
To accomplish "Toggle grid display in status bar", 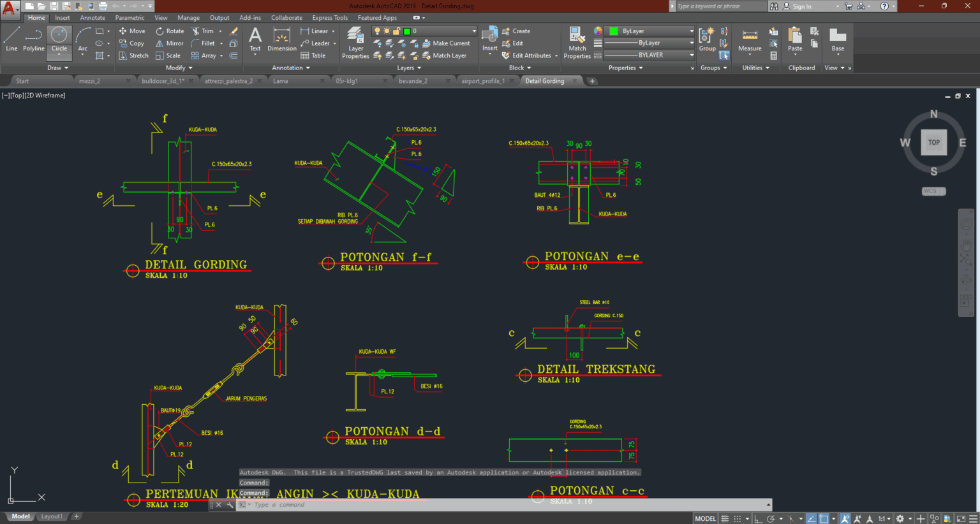I will (725, 518).
